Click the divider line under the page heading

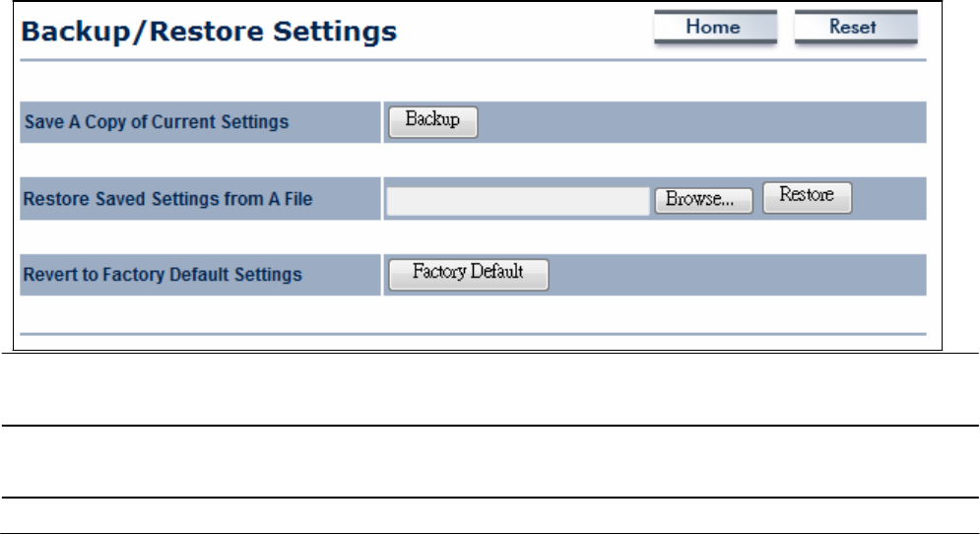[x=473, y=61]
